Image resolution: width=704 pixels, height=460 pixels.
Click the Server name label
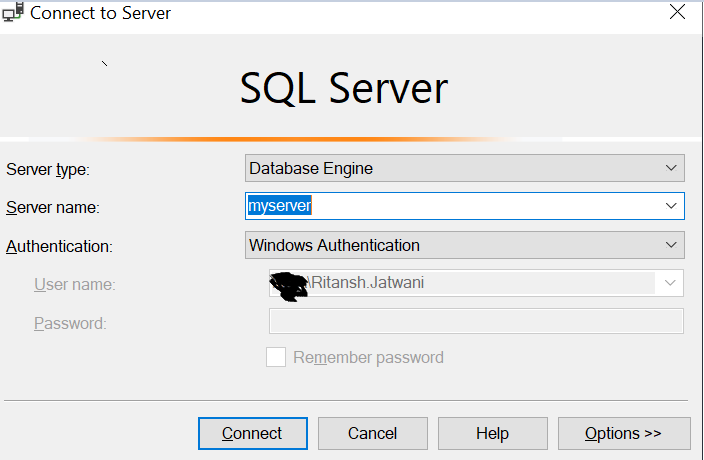click(52, 208)
